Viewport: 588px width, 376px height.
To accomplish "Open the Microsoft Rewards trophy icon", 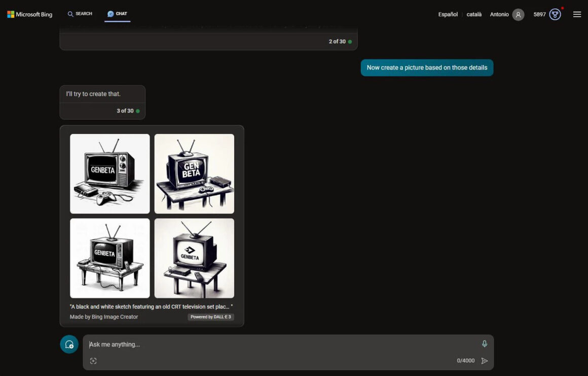I will [x=555, y=15].
